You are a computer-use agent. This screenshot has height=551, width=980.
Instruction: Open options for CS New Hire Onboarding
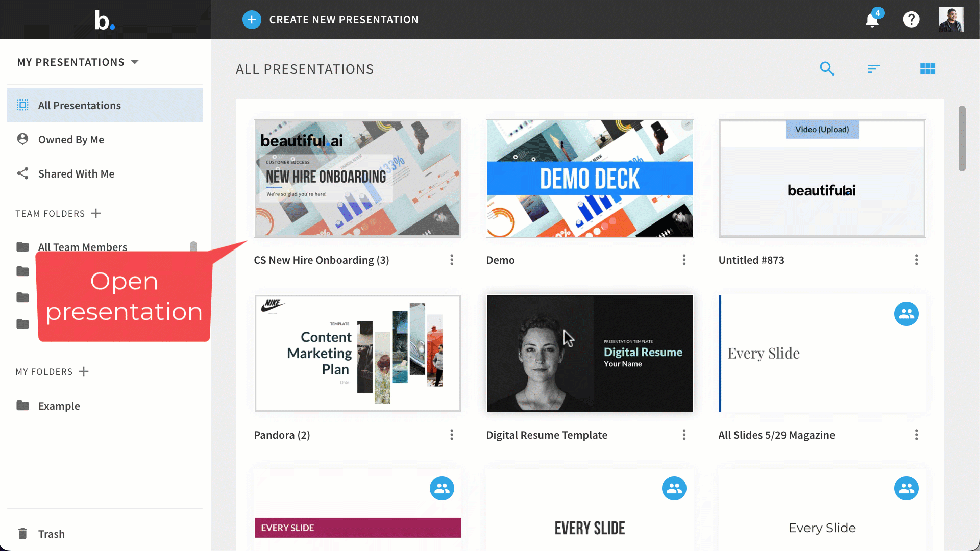click(x=452, y=260)
